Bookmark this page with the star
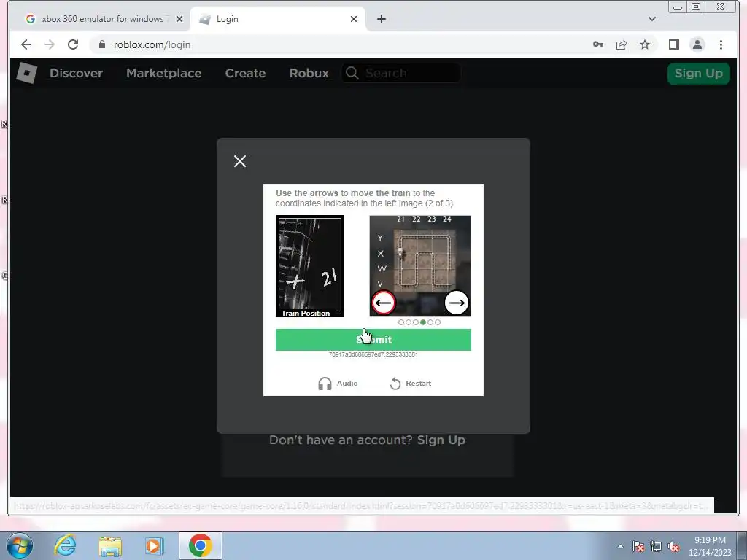The width and height of the screenshot is (747, 560). click(645, 44)
